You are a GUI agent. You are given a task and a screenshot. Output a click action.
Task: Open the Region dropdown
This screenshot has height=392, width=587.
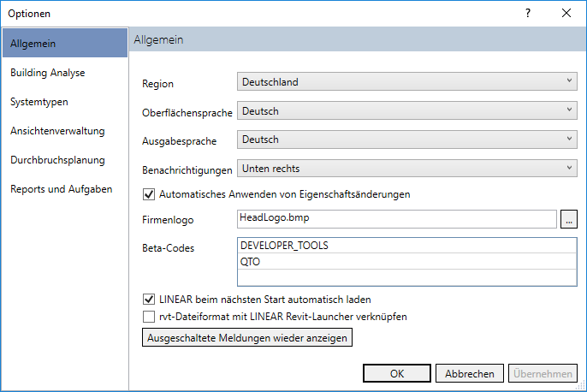pos(407,81)
